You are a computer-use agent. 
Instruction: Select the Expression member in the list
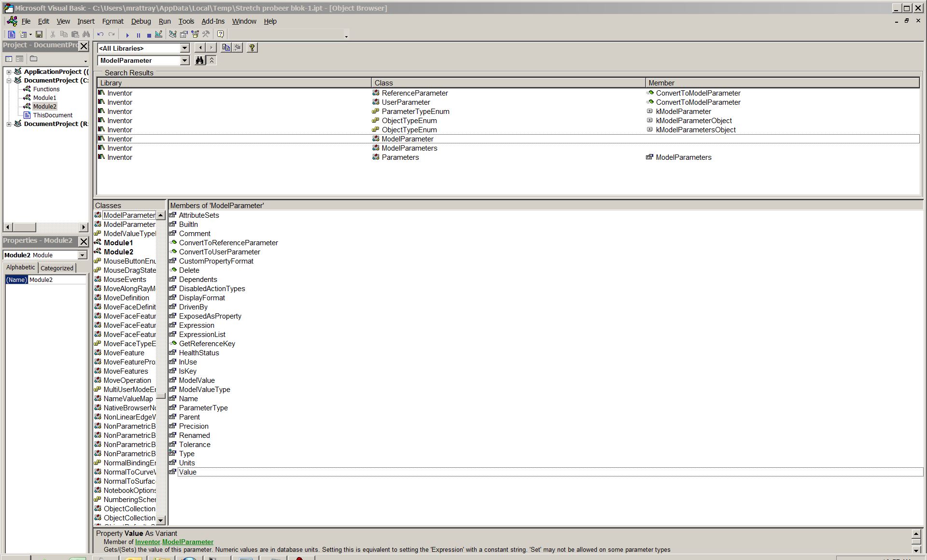[x=197, y=325]
